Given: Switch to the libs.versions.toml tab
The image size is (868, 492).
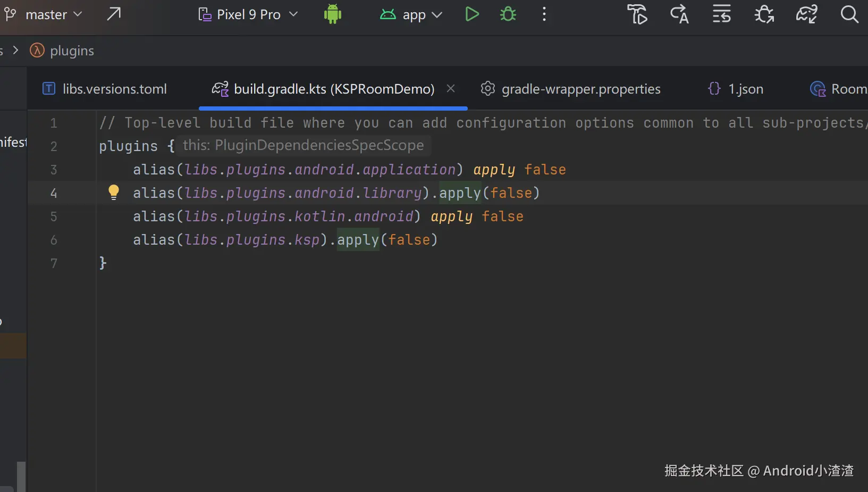Looking at the screenshot, I should 105,89.
